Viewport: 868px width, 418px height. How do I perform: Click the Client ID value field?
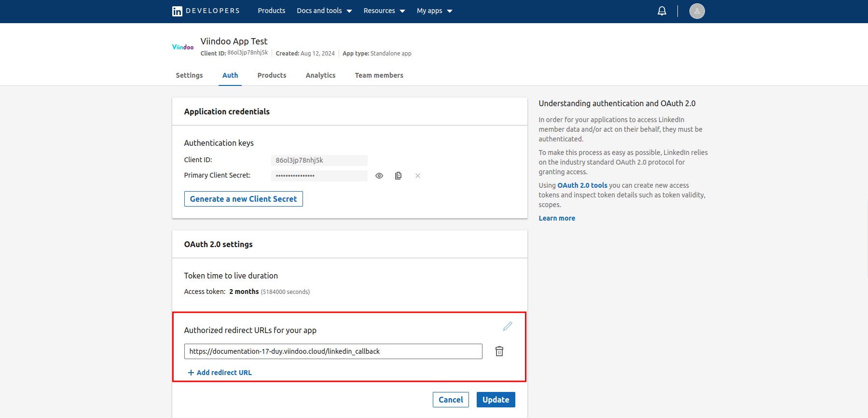click(319, 160)
